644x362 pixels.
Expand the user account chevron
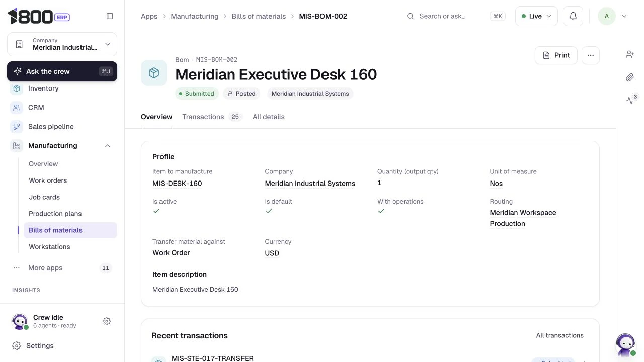pos(624,16)
